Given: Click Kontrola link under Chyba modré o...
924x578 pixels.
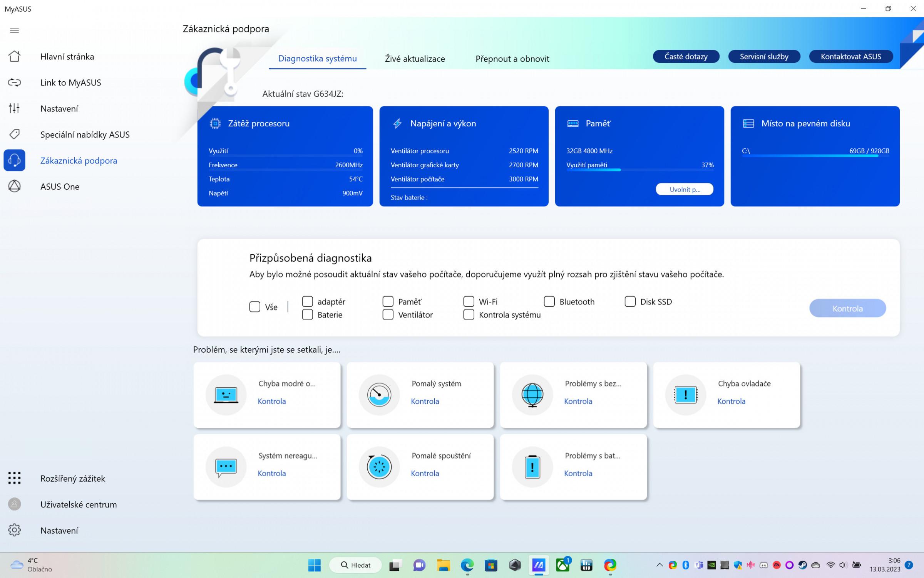Looking at the screenshot, I should pos(271,401).
